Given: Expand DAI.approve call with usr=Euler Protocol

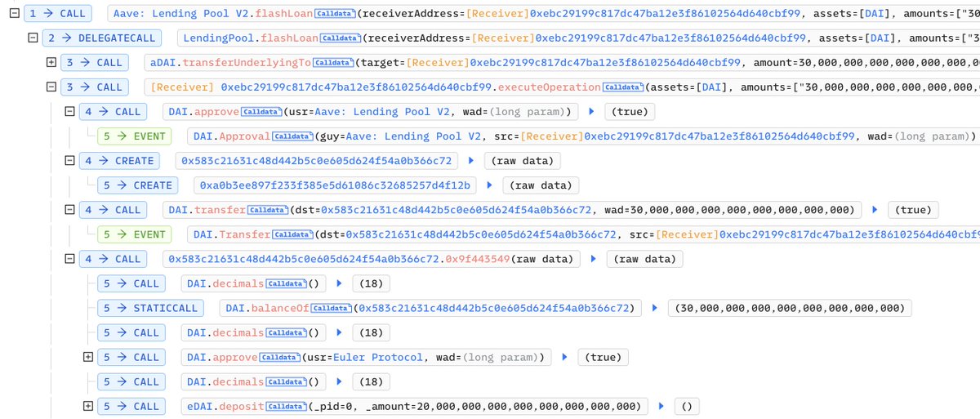Looking at the screenshot, I should [x=89, y=357].
